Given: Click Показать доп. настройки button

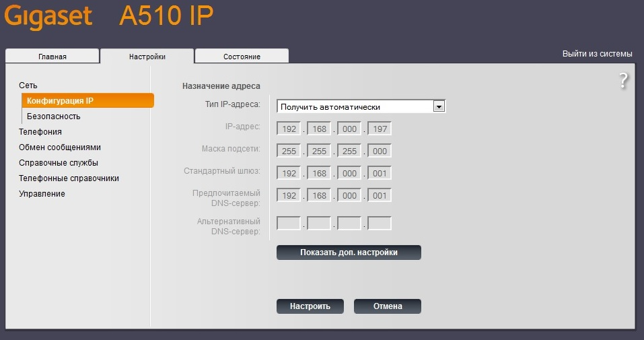Looking at the screenshot, I should pos(349,252).
